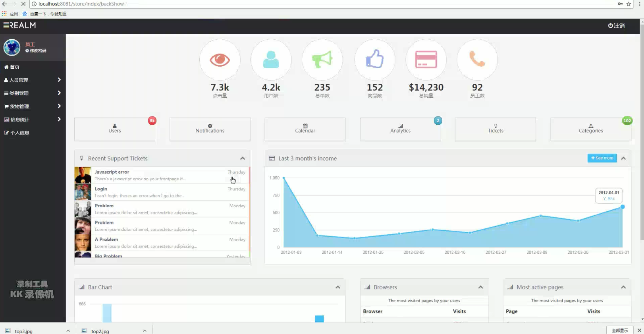
Task: Toggle the sidebar with hamburger menu icon
Action: (x=6, y=25)
